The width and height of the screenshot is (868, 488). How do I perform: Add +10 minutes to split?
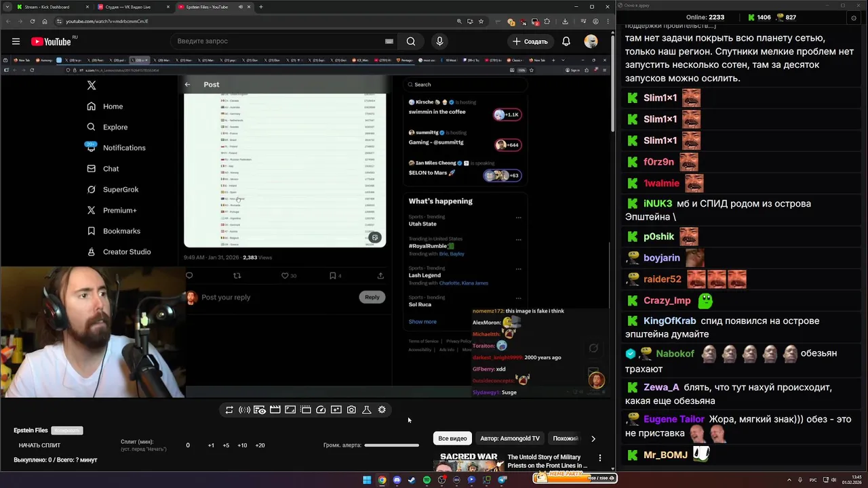pos(242,445)
